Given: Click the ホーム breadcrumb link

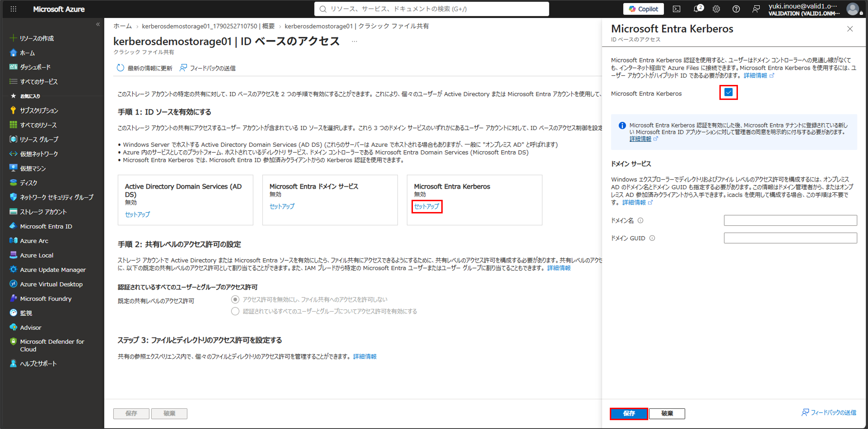Looking at the screenshot, I should (x=123, y=26).
